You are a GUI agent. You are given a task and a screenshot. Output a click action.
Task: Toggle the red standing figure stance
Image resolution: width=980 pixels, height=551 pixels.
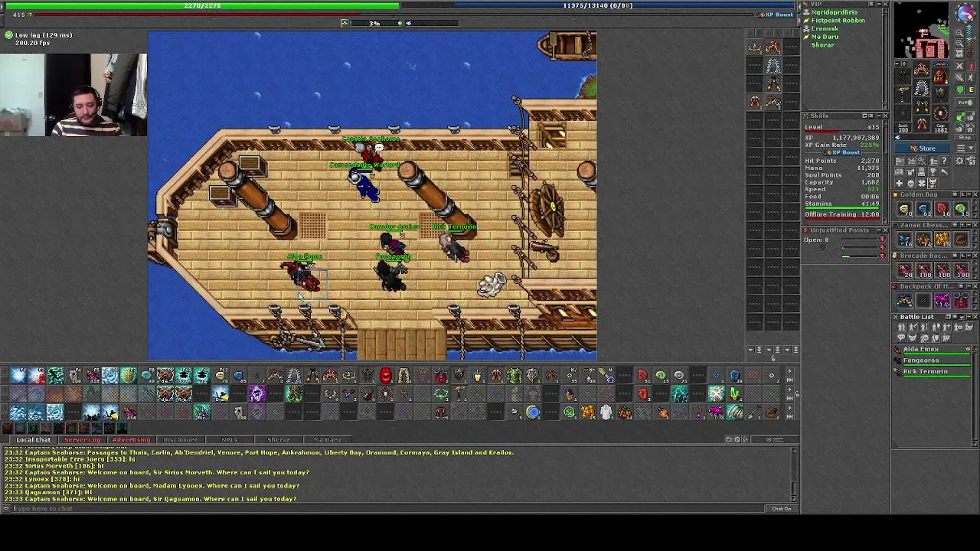[x=971, y=66]
